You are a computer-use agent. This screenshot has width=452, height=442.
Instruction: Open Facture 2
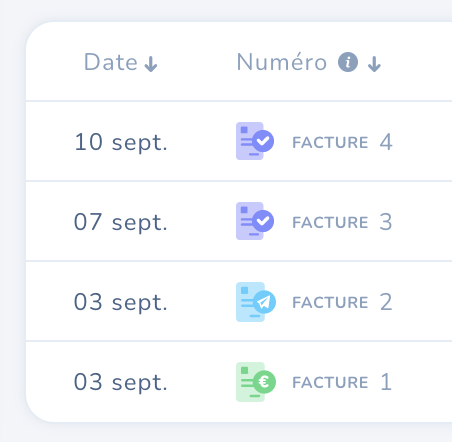342,302
